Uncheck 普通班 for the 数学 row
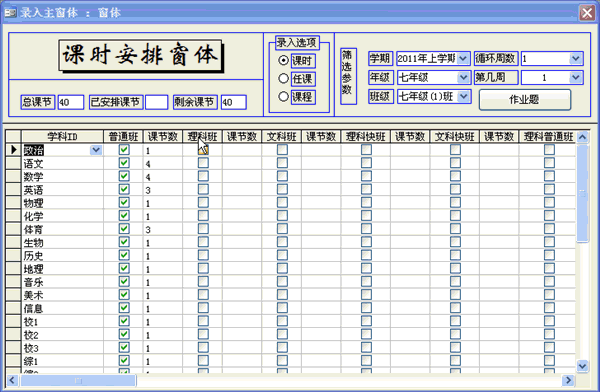 pyautogui.click(x=124, y=176)
